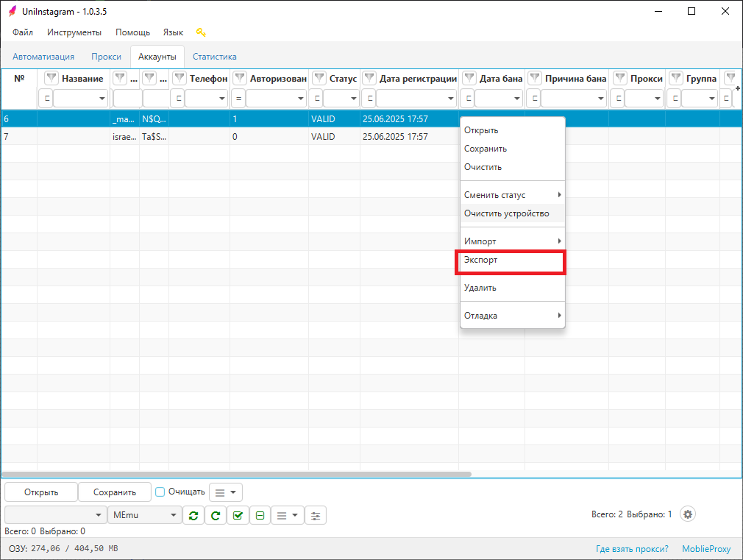Image resolution: width=743 pixels, height=560 pixels.
Task: Click the green check-all checkbox button
Action: (x=237, y=516)
